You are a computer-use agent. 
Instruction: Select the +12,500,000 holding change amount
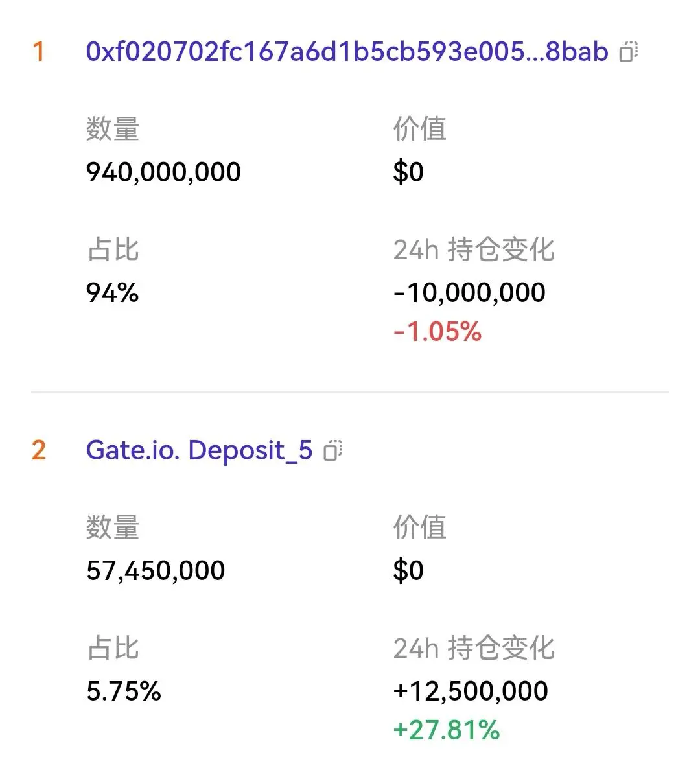[471, 691]
